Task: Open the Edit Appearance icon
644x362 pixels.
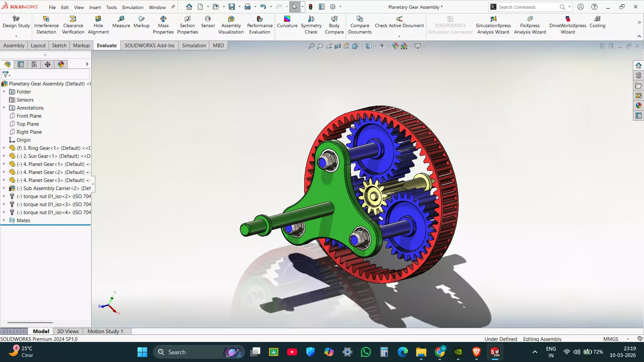Action: [x=395, y=46]
